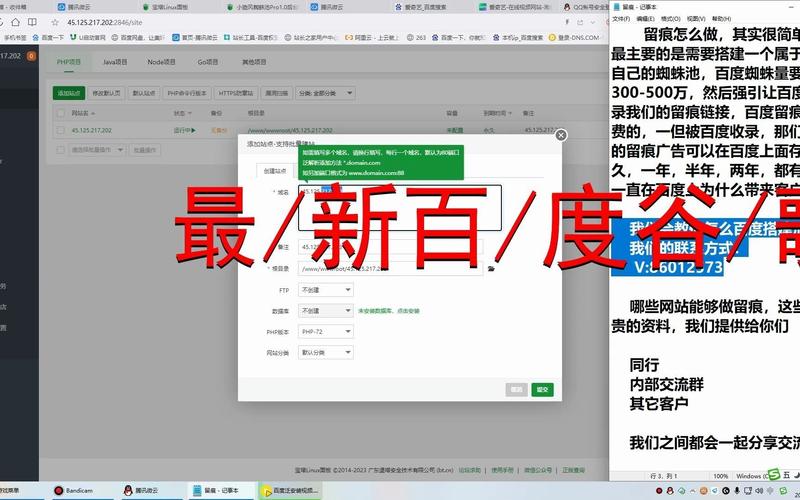Sort by the 状态 column header
The width and height of the screenshot is (800, 500).
click(183, 113)
